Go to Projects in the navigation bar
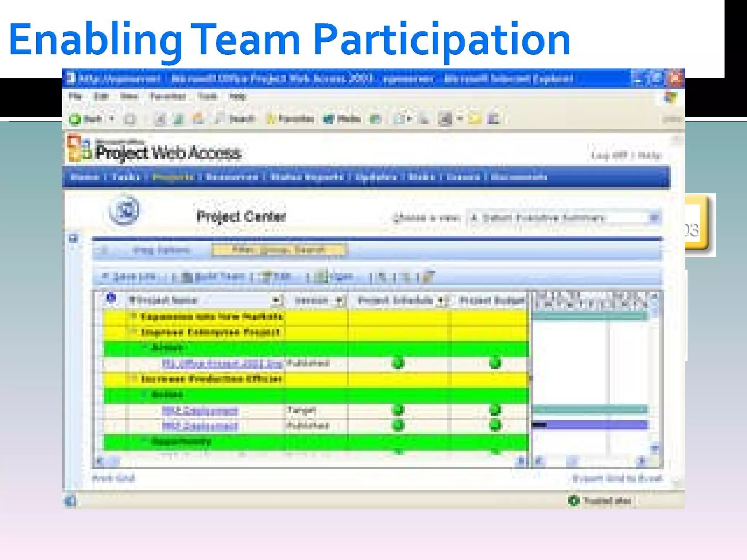This screenshot has width=747, height=560. click(173, 177)
